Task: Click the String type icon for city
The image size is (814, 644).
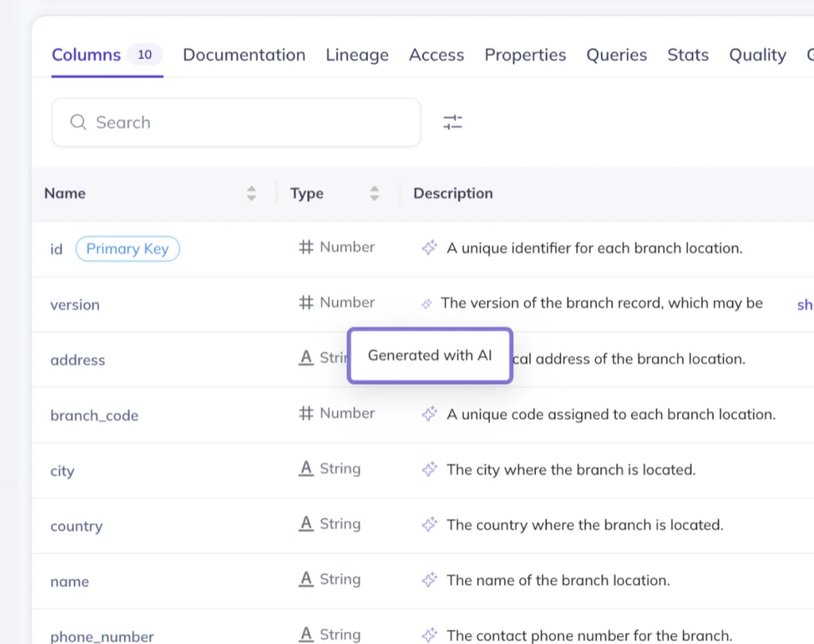Action: pos(306,469)
